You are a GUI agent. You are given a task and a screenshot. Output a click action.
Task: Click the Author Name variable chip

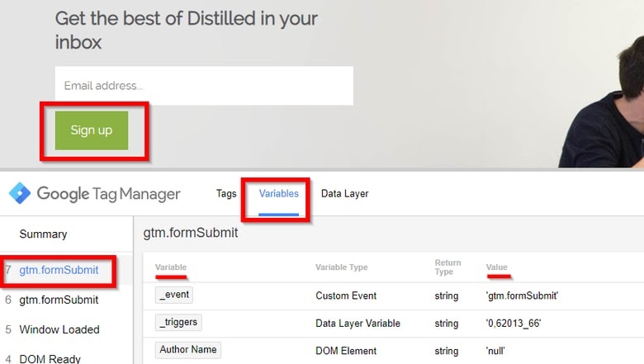tap(188, 350)
